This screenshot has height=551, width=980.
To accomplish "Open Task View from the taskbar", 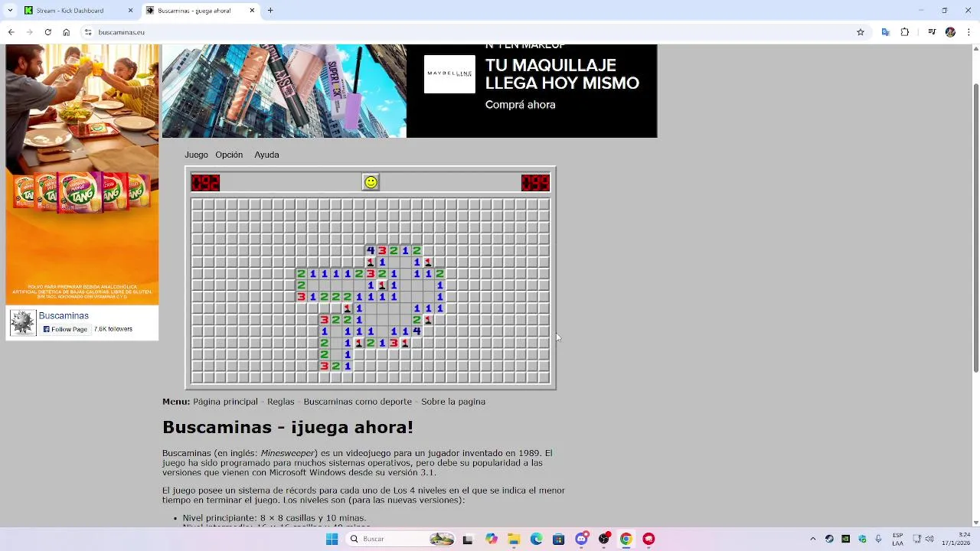I will pos(468,539).
